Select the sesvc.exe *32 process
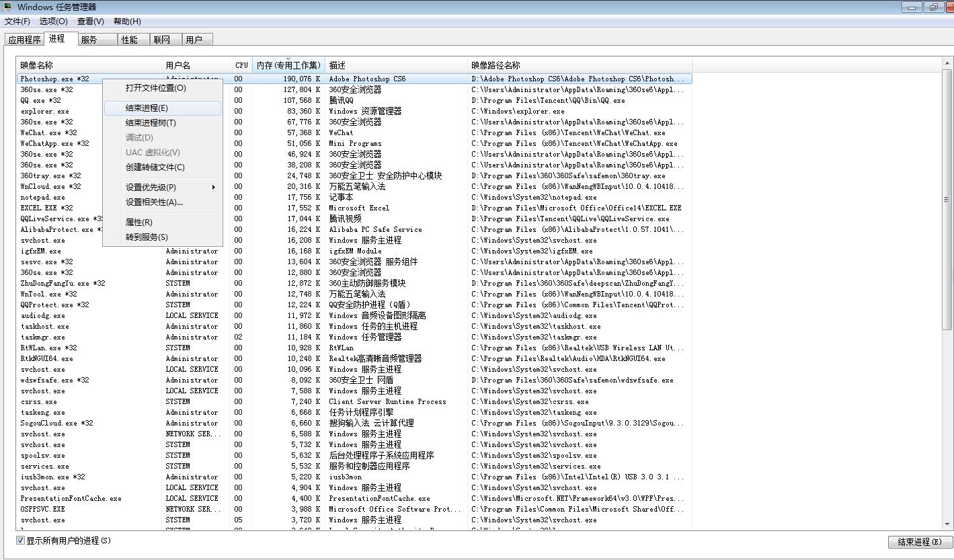The height and width of the screenshot is (560, 954). [x=354, y=262]
